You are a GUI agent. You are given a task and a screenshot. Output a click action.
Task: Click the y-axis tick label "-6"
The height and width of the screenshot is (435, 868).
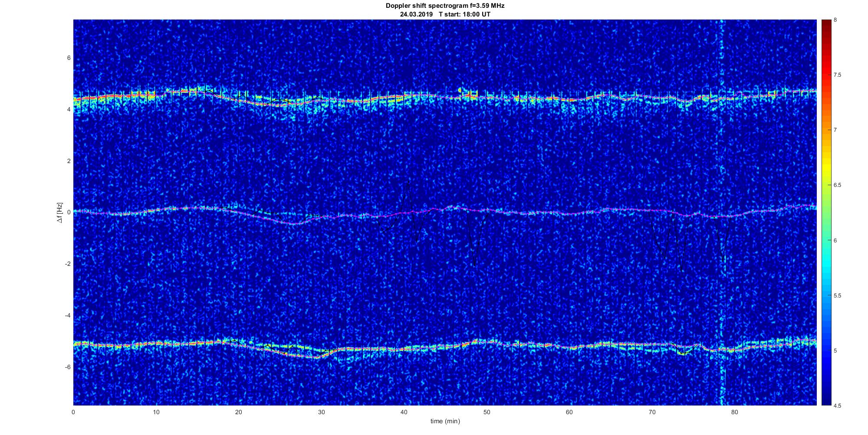[x=68, y=367]
